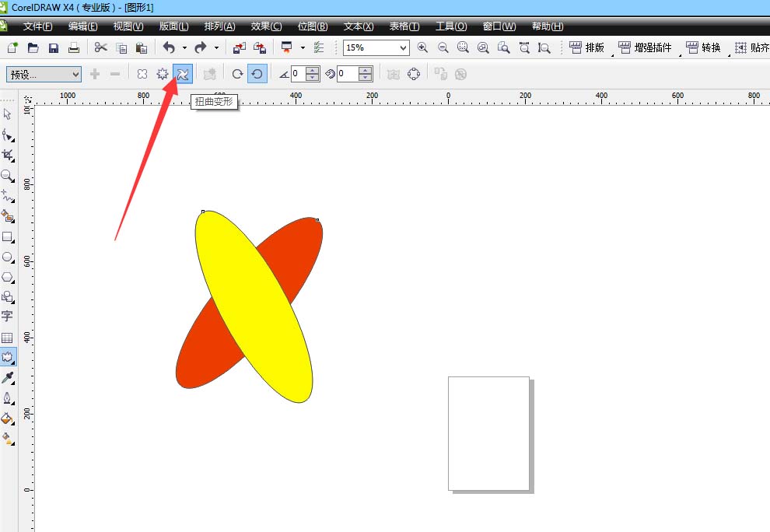
Task: Click the Save icon in toolbar
Action: tap(54, 48)
